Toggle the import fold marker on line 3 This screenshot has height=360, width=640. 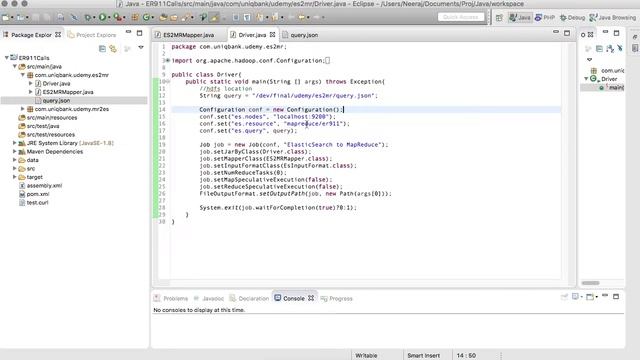[x=167, y=60]
